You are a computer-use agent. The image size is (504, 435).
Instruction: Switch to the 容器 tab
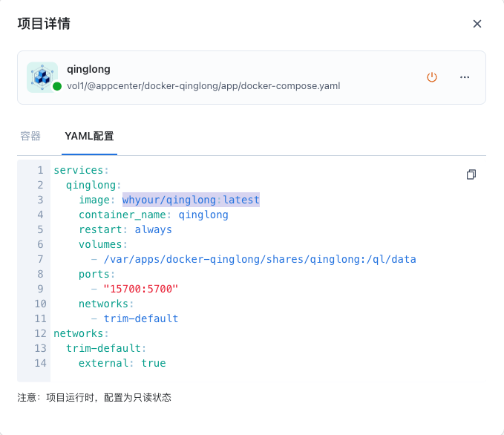pos(30,137)
